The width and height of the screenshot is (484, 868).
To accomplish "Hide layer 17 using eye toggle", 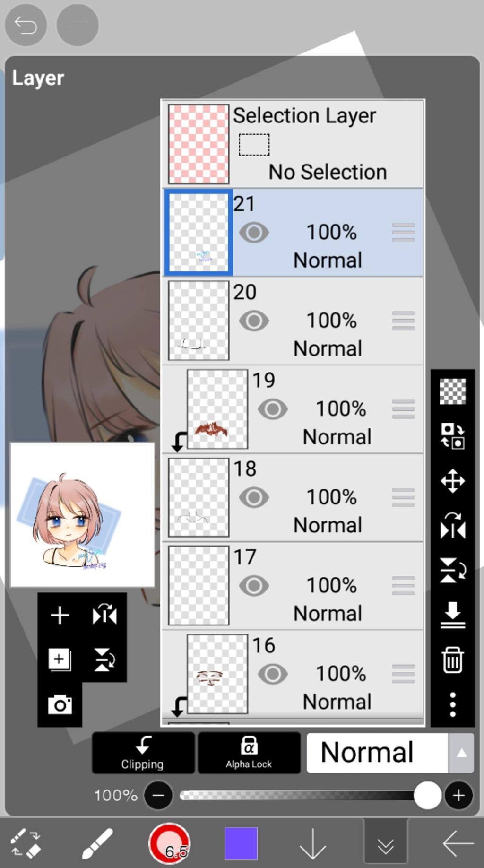I will coord(254,586).
